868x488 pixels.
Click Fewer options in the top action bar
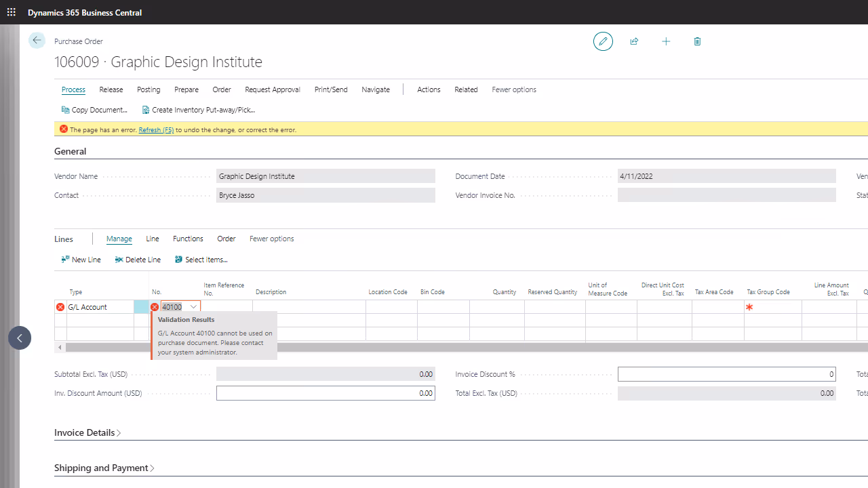[x=514, y=89]
